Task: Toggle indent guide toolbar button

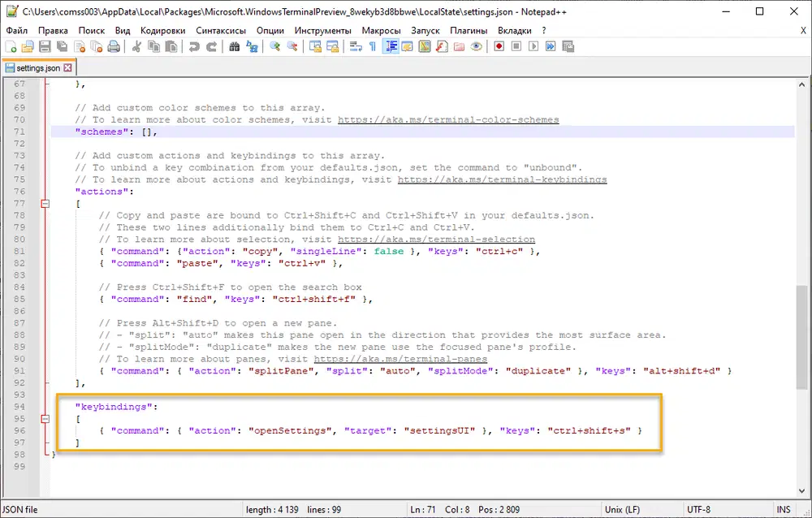Action: [x=391, y=47]
